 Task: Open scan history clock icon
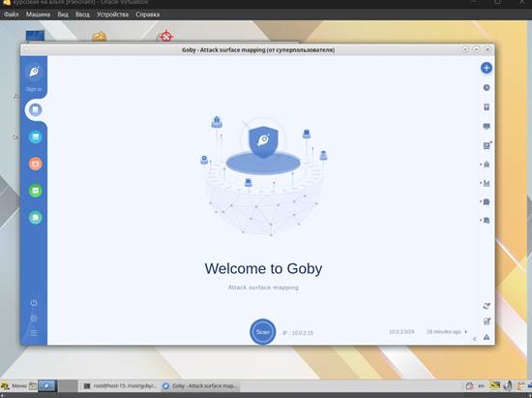click(487, 87)
